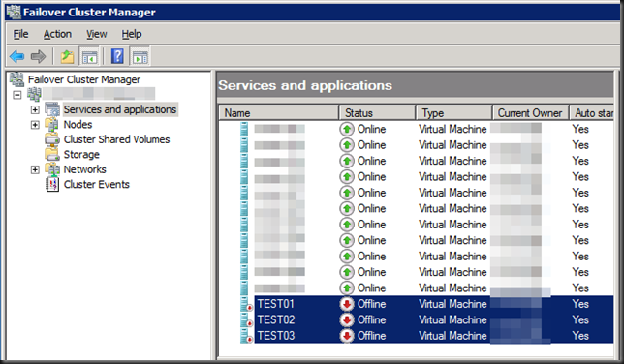Select the TEST01 row name

pos(276,304)
